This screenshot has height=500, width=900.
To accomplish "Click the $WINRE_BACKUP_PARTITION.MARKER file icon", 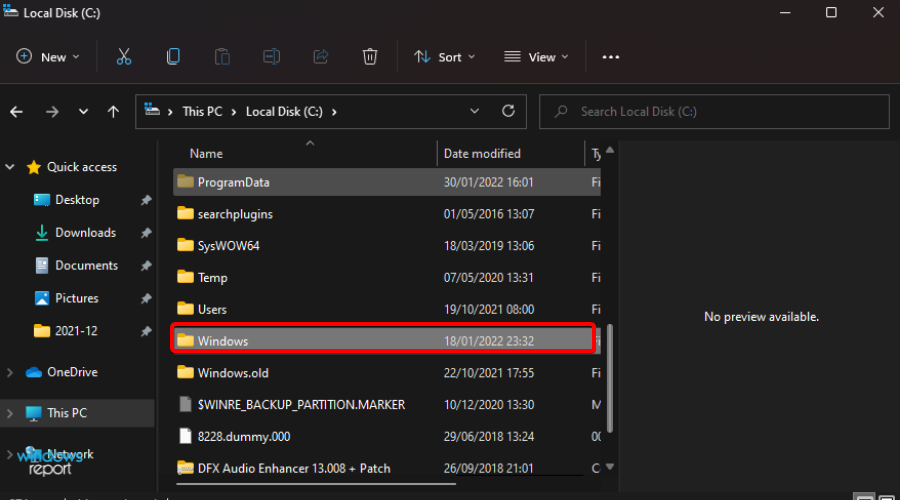I will tap(185, 404).
